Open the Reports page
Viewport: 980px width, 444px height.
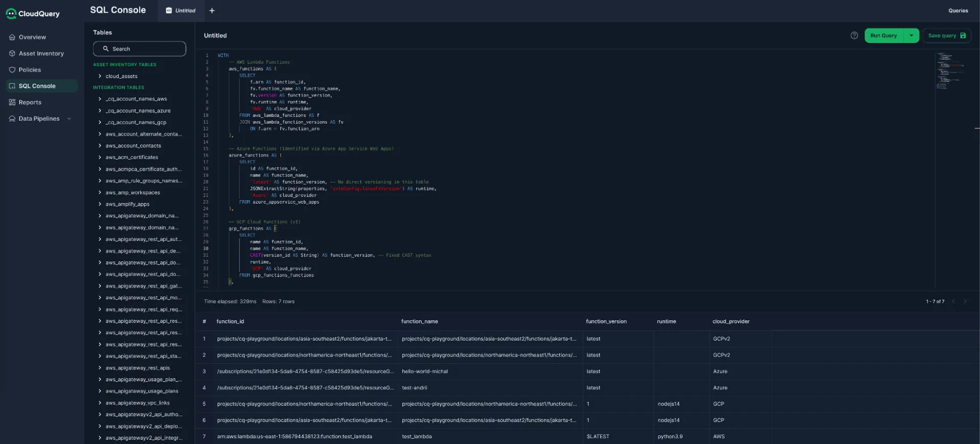[30, 102]
